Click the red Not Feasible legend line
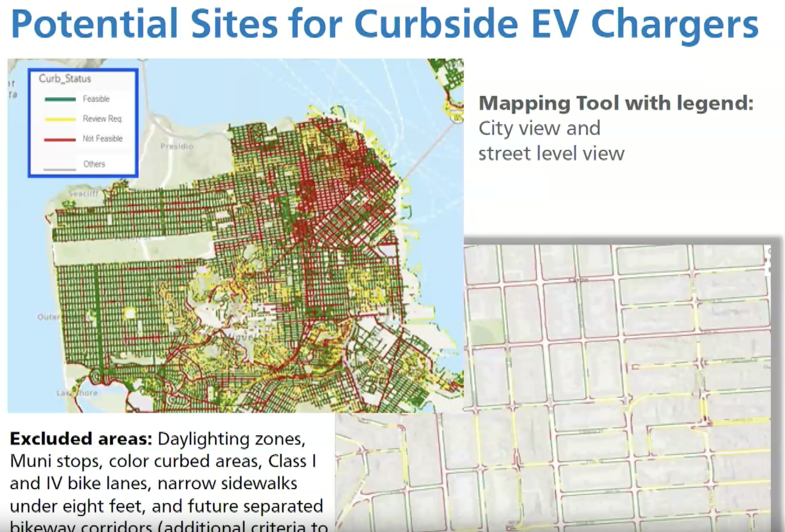 click(60, 139)
